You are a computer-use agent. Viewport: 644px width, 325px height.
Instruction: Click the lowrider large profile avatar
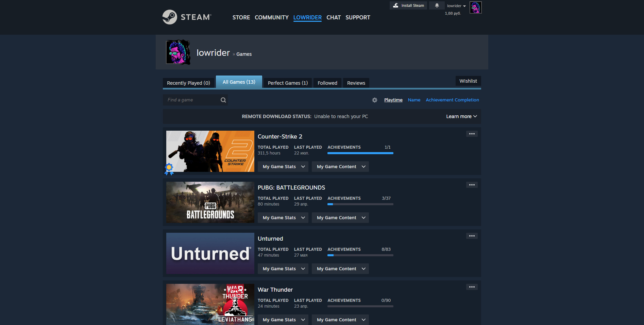click(178, 52)
